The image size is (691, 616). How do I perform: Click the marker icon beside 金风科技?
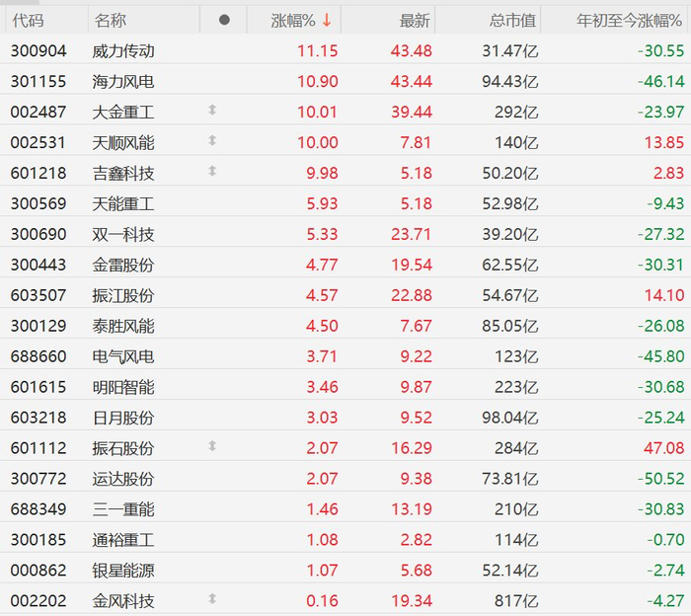pyautogui.click(x=212, y=598)
